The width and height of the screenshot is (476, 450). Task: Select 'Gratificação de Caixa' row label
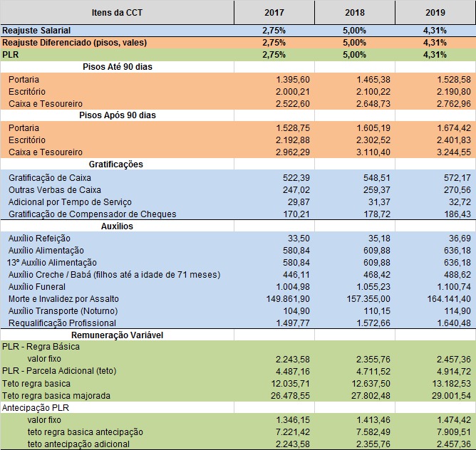(50, 177)
